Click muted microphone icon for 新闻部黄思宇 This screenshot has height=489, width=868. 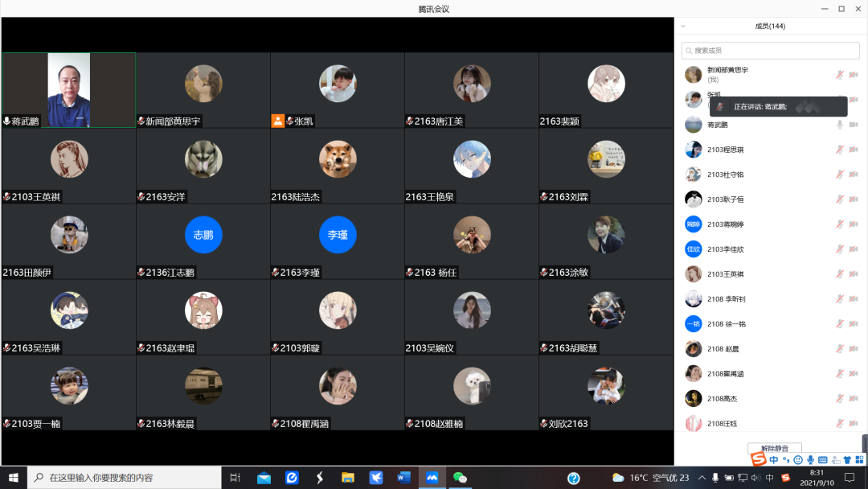click(x=840, y=75)
